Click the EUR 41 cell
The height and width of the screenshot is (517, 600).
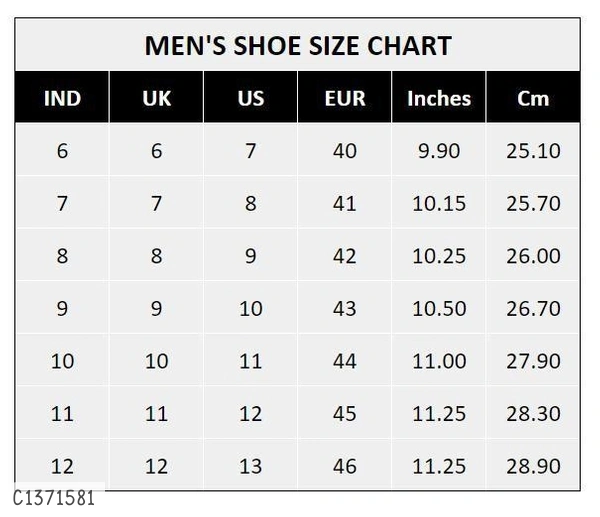[345, 204]
